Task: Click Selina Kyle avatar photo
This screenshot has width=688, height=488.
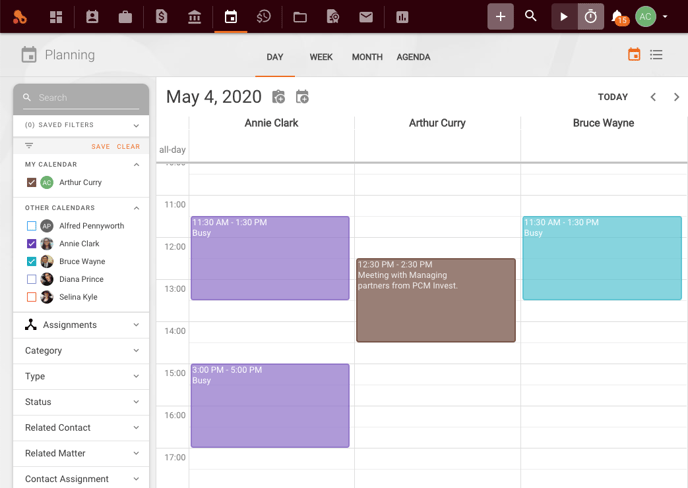Action: [x=47, y=297]
